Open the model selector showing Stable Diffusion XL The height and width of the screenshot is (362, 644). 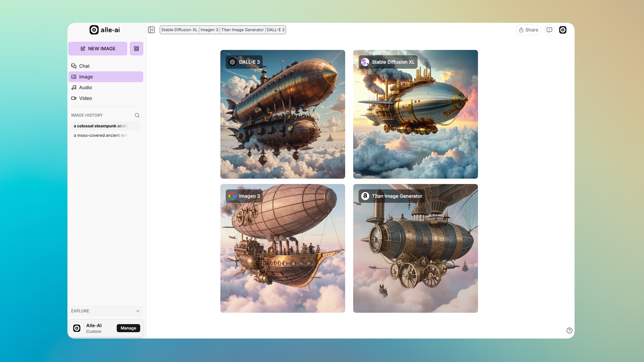click(x=222, y=30)
